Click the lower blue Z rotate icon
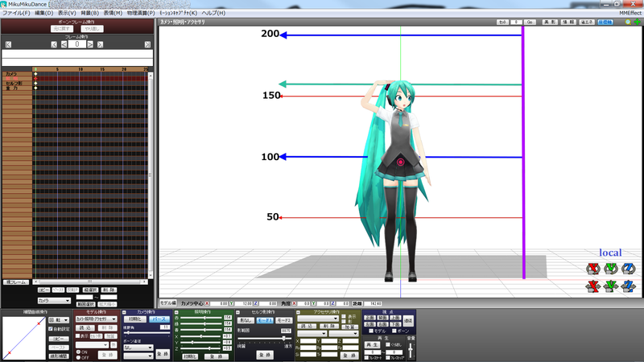Screen dimensions: 644x362 click(x=629, y=286)
